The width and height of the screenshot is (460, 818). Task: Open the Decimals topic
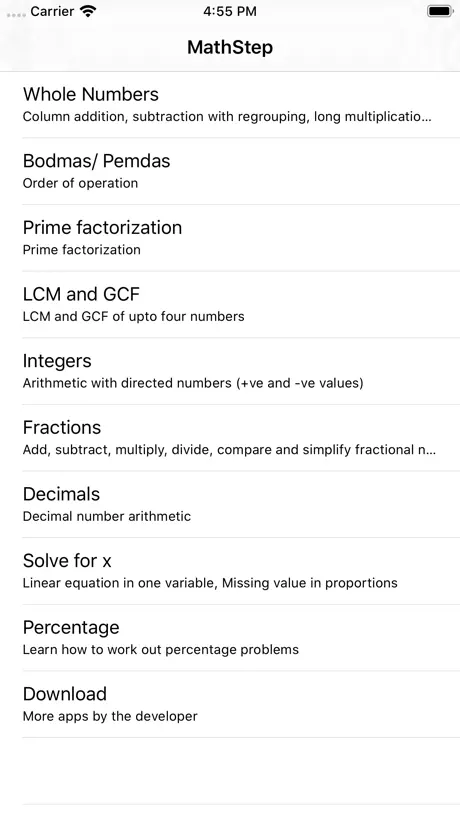click(230, 504)
